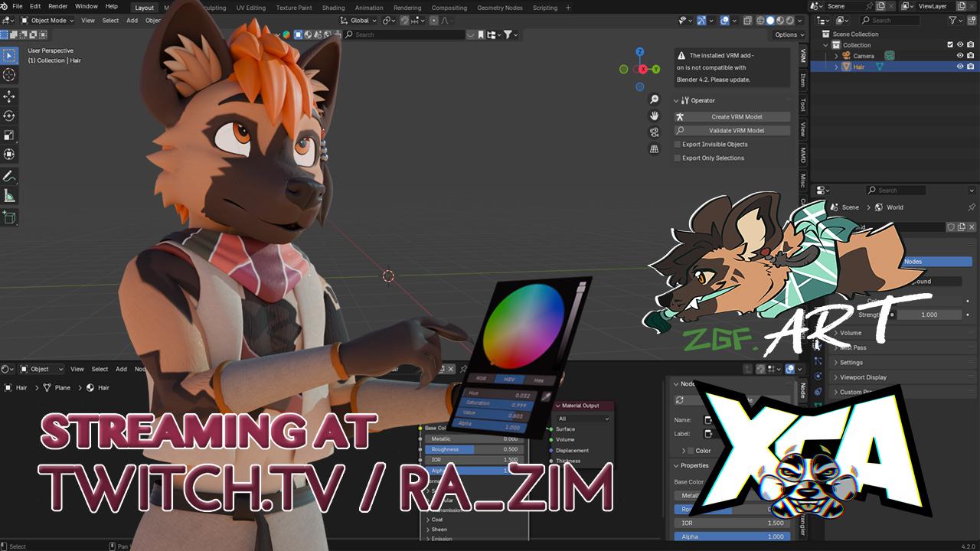
Task: Enable Export Only Selections checkbox
Action: 678,158
